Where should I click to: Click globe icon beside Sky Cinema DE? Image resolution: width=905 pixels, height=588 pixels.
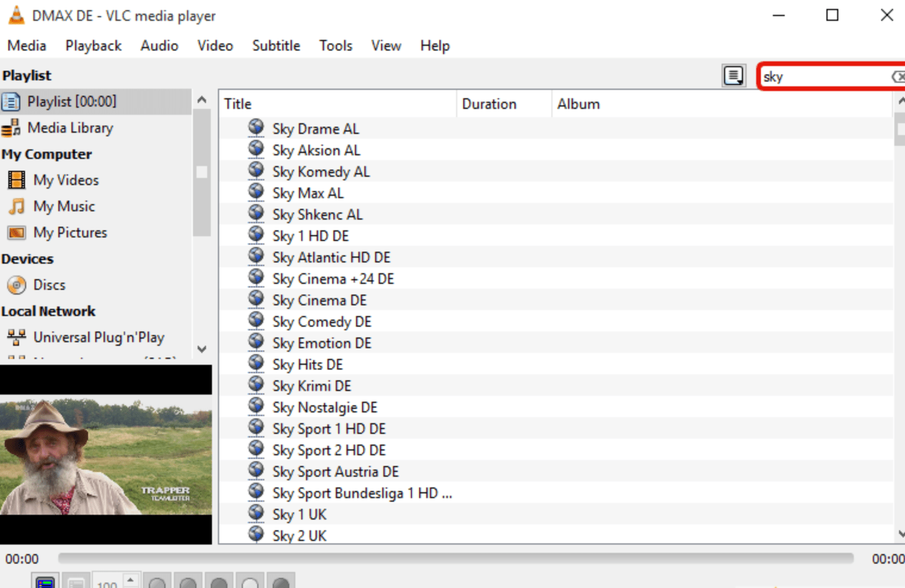pyautogui.click(x=256, y=299)
